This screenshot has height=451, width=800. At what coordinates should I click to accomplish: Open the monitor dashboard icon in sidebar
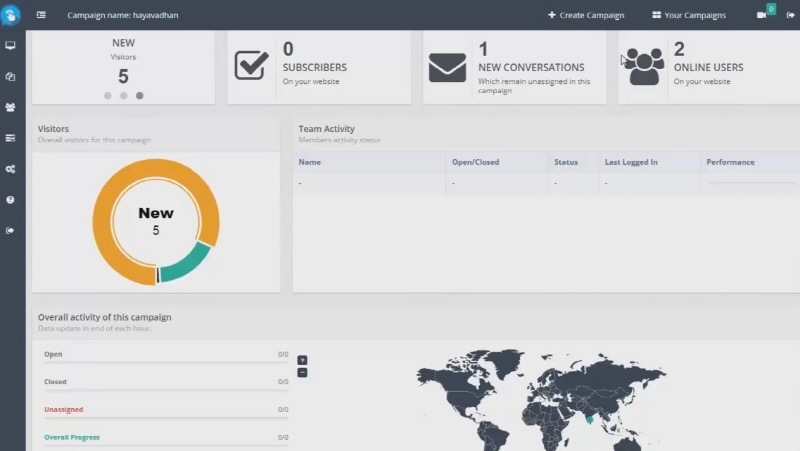pyautogui.click(x=10, y=45)
